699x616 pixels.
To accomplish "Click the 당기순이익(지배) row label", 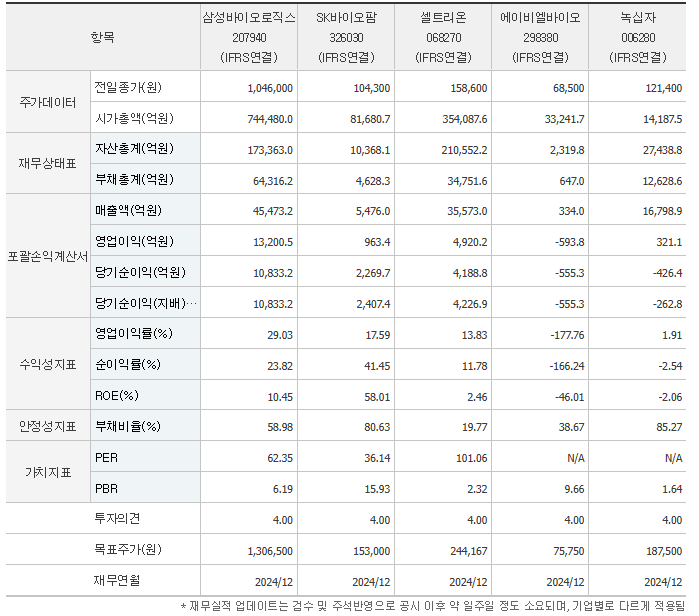I will 145,303.
